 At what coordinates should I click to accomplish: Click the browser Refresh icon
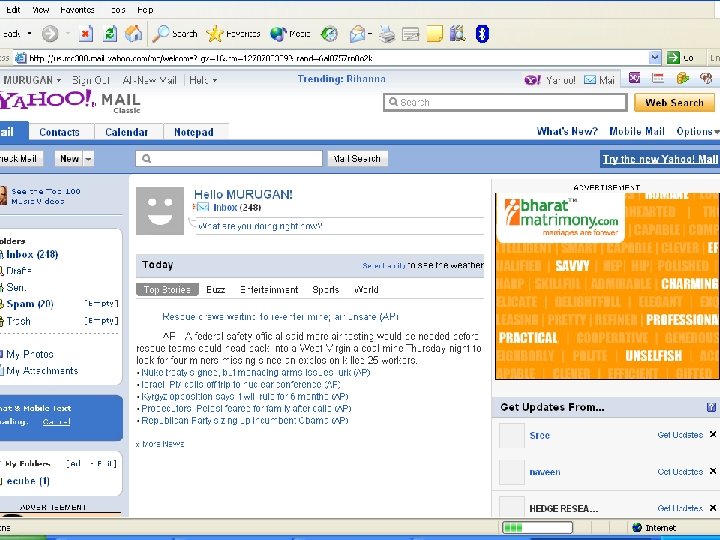pos(110,34)
